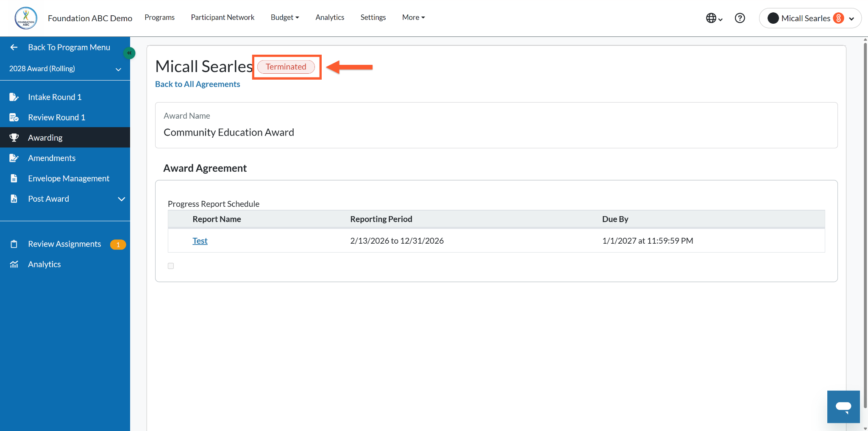Tick the checkbox below the report schedule
This screenshot has height=431, width=868.
(171, 266)
